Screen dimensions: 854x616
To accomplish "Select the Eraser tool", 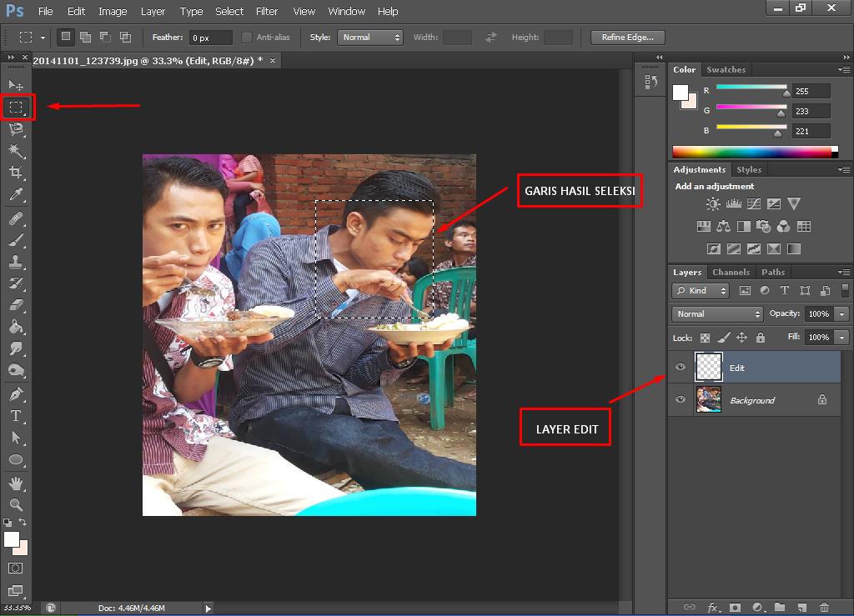I will [17, 305].
